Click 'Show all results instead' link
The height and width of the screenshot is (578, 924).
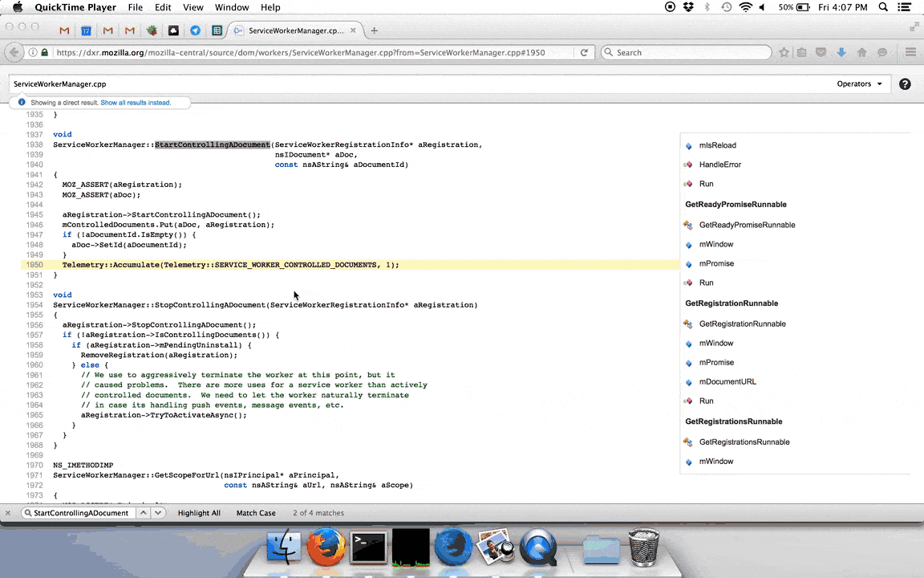coord(136,103)
